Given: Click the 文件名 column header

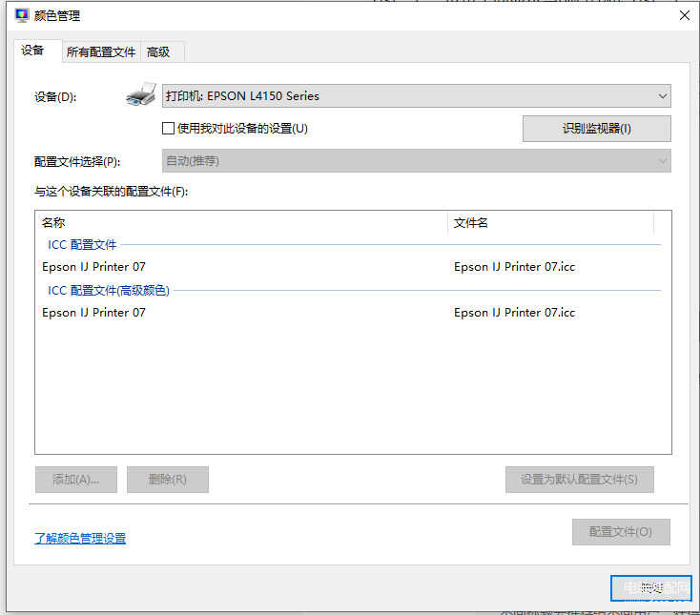Looking at the screenshot, I should pyautogui.click(x=549, y=222).
